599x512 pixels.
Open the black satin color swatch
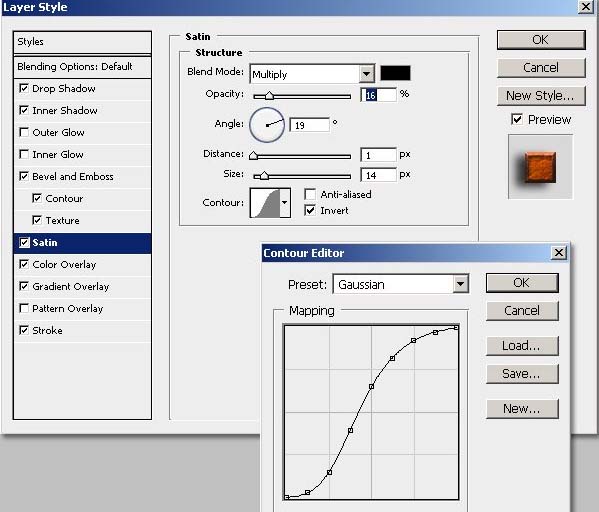tap(395, 73)
